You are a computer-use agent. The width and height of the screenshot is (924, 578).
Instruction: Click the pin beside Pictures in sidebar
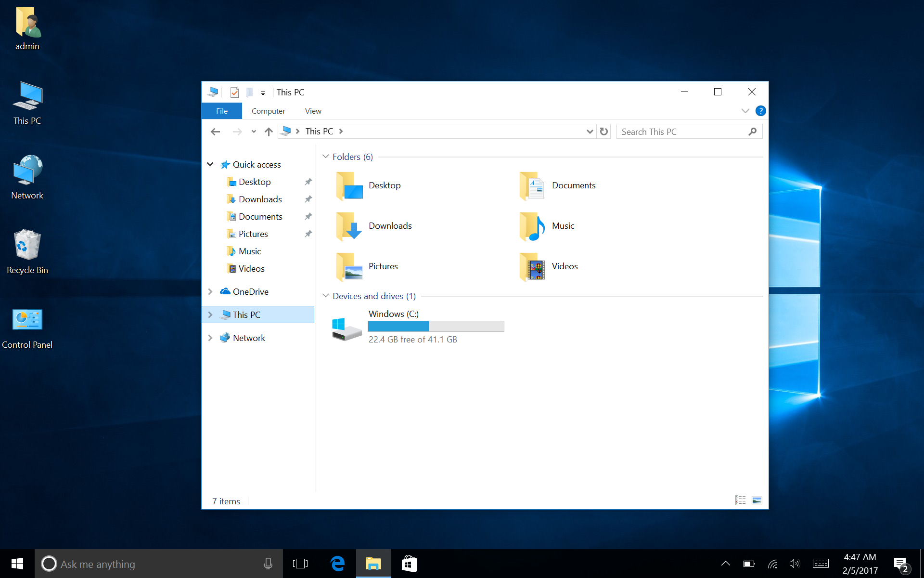[x=308, y=234]
